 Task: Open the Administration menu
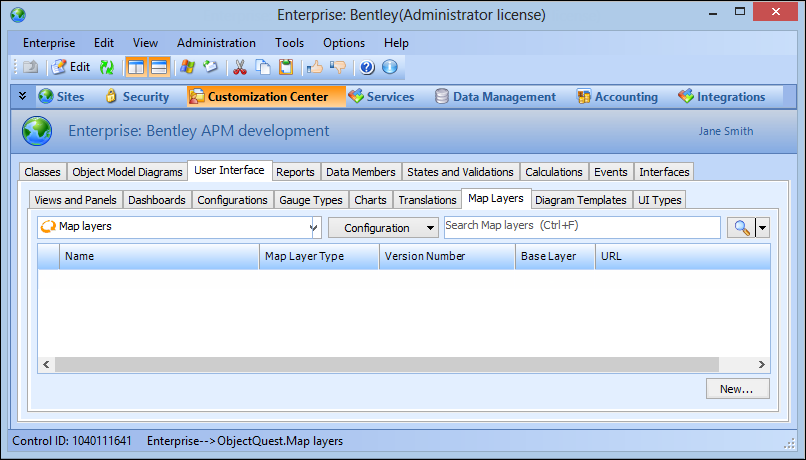(x=216, y=43)
